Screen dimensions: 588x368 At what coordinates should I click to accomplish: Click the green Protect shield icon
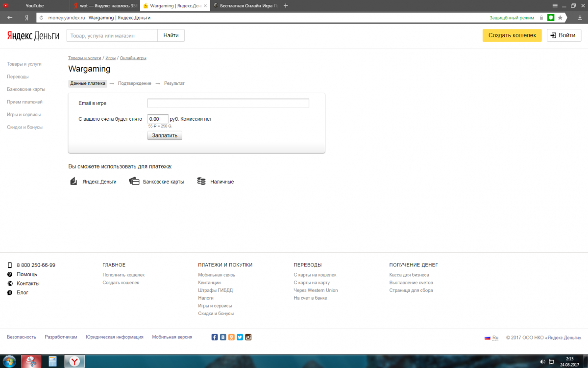[551, 17]
